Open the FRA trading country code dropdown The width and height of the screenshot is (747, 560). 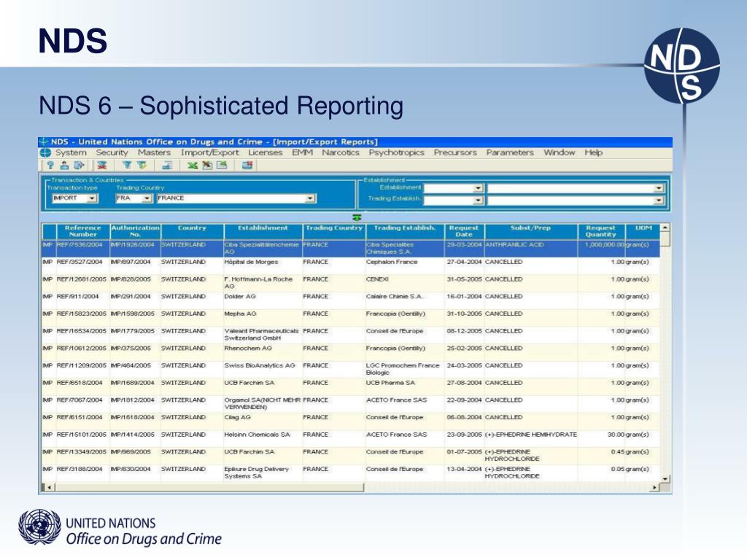[x=147, y=198]
